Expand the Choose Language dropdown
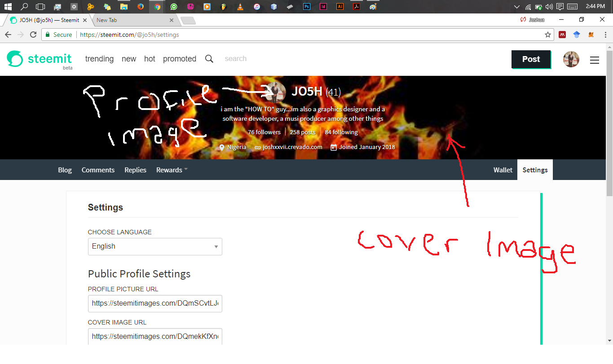The image size is (613, 364). coord(155,246)
